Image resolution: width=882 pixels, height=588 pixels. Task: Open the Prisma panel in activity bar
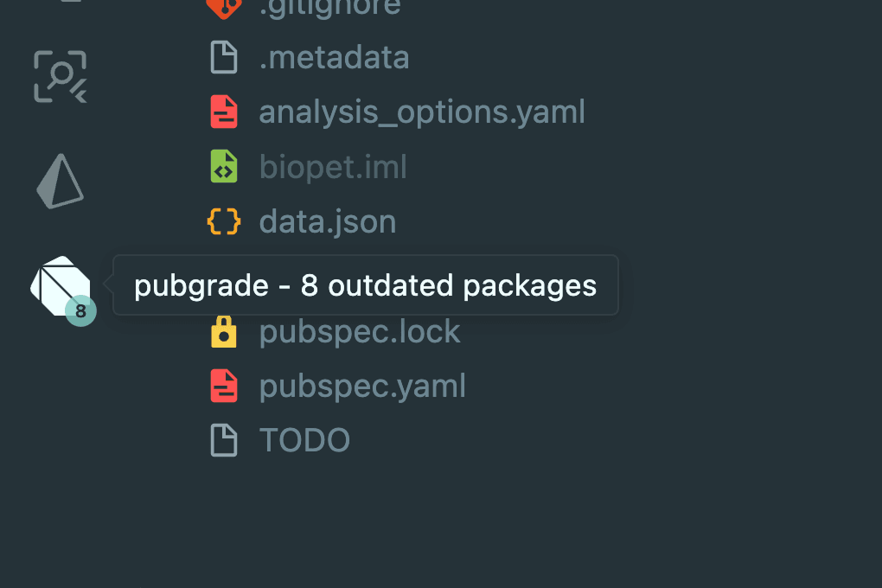click(x=60, y=181)
